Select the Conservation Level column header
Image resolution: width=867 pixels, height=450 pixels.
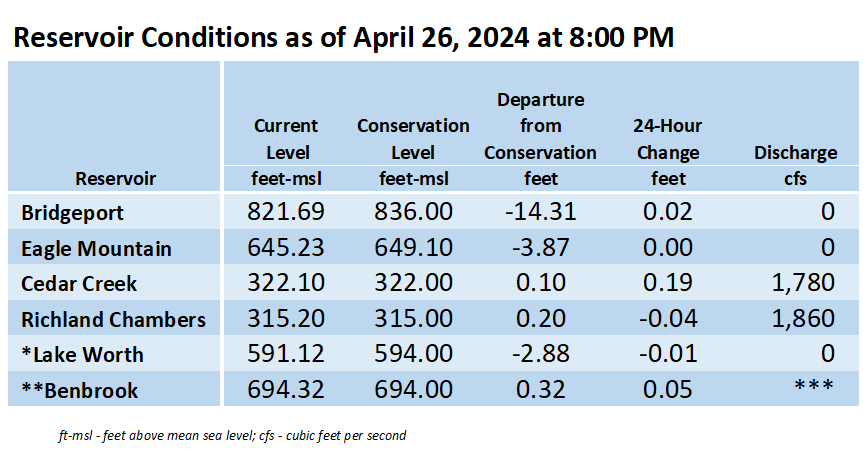[413, 139]
